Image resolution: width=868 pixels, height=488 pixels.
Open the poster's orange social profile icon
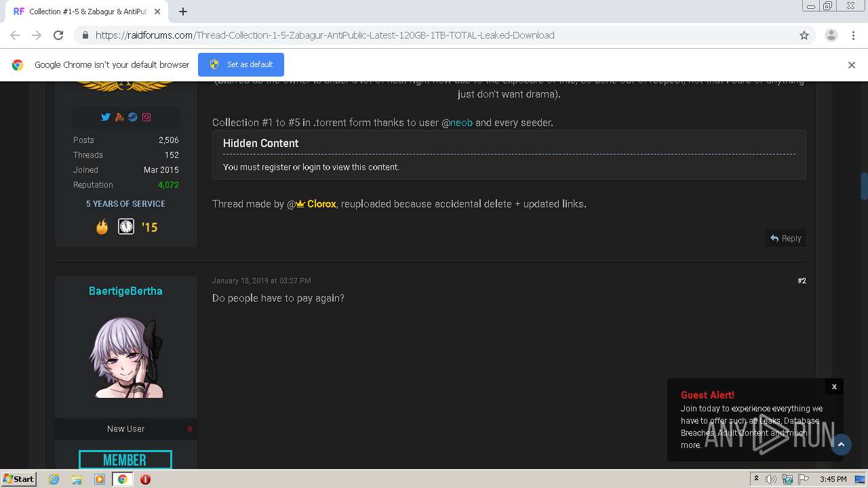click(x=119, y=117)
